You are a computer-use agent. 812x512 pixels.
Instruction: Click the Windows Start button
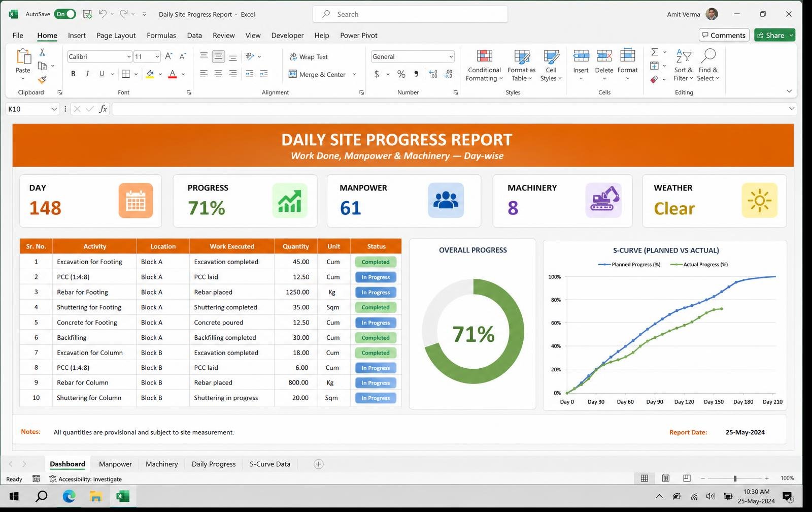pyautogui.click(x=14, y=496)
